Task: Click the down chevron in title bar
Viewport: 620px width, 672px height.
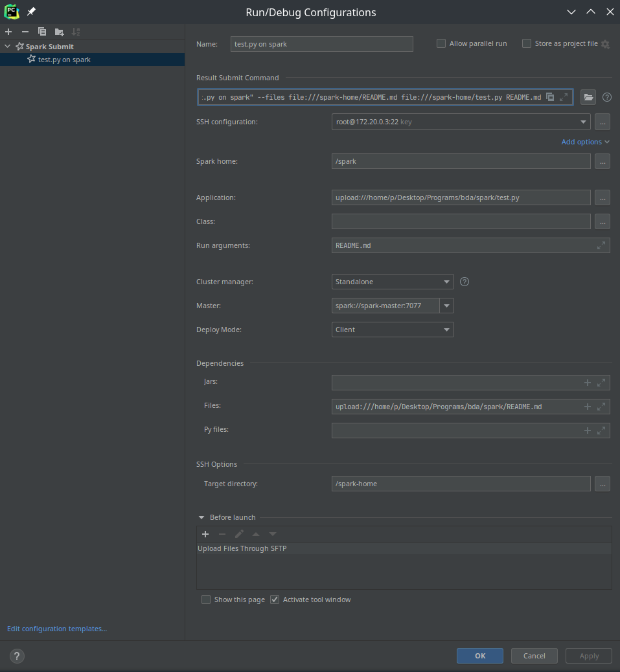Action: click(571, 12)
